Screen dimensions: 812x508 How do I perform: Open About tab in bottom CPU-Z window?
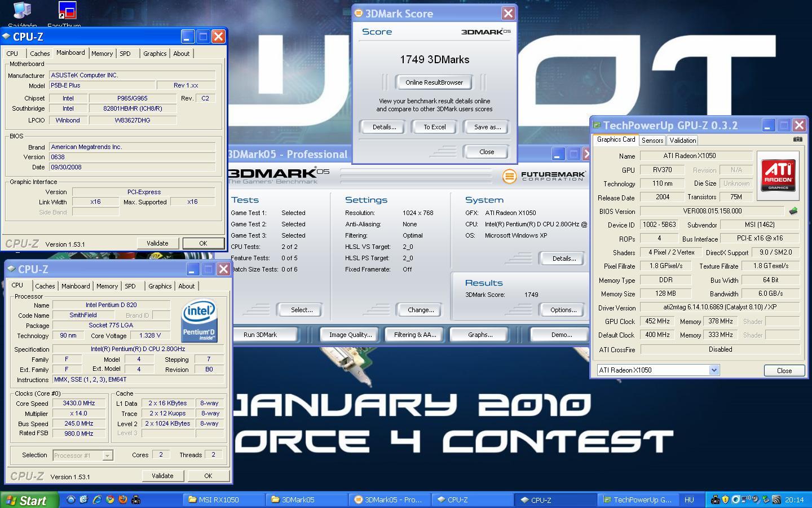(186, 286)
